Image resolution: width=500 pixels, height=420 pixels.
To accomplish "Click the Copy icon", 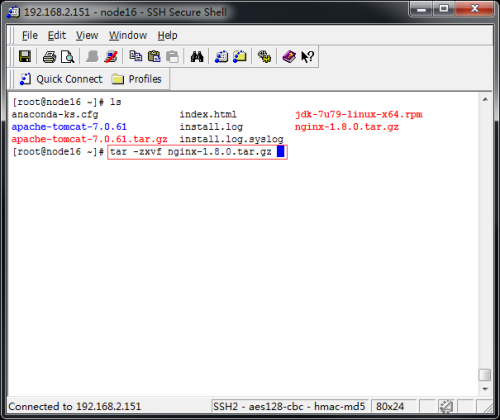I will (136, 56).
